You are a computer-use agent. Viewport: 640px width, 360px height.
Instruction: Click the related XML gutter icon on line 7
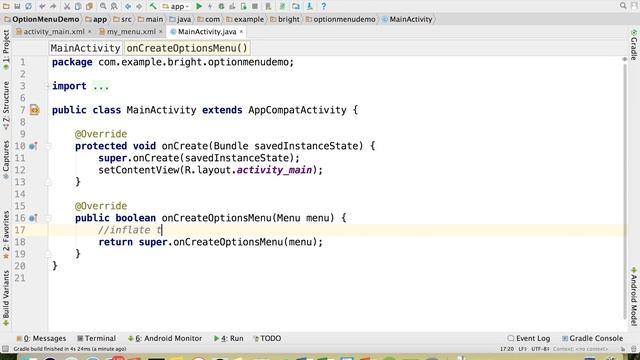click(x=35, y=110)
